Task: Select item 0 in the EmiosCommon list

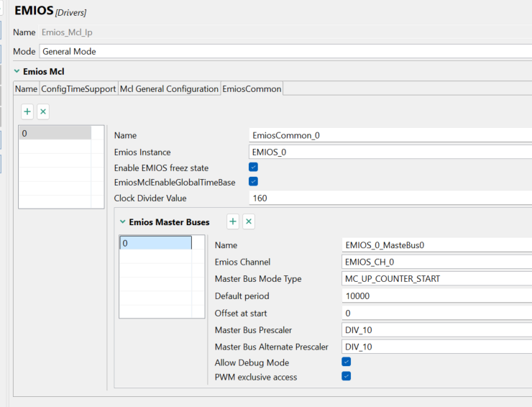Action: 55,133
